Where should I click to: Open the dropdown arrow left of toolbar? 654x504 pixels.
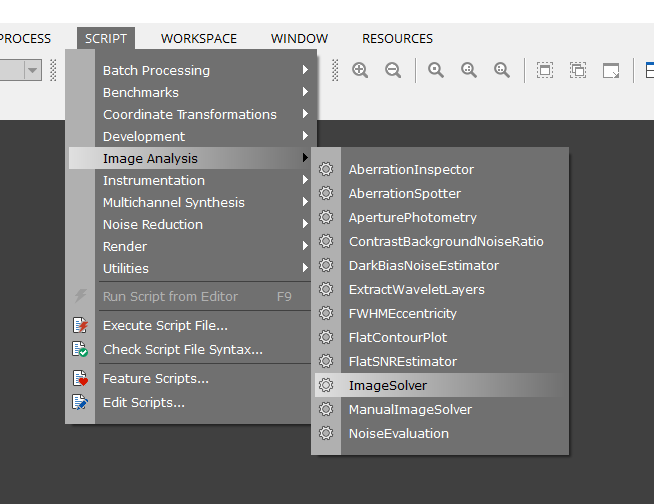pyautogui.click(x=32, y=70)
